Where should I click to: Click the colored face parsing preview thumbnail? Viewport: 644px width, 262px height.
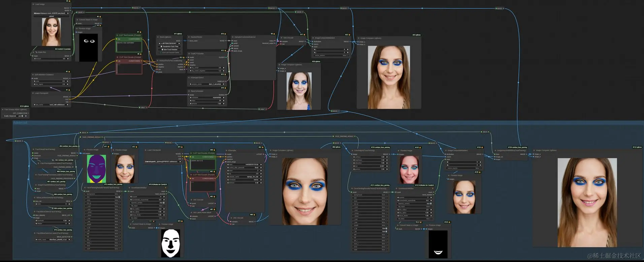coord(96,169)
